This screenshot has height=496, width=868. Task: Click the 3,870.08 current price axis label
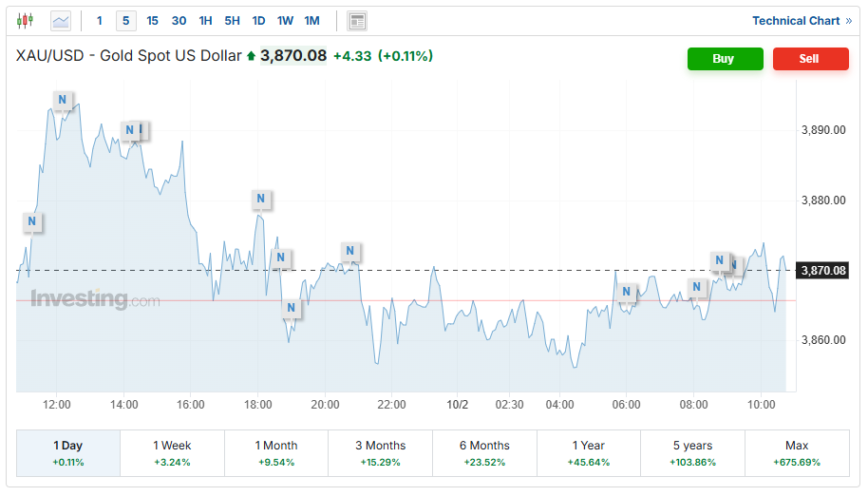pyautogui.click(x=822, y=271)
